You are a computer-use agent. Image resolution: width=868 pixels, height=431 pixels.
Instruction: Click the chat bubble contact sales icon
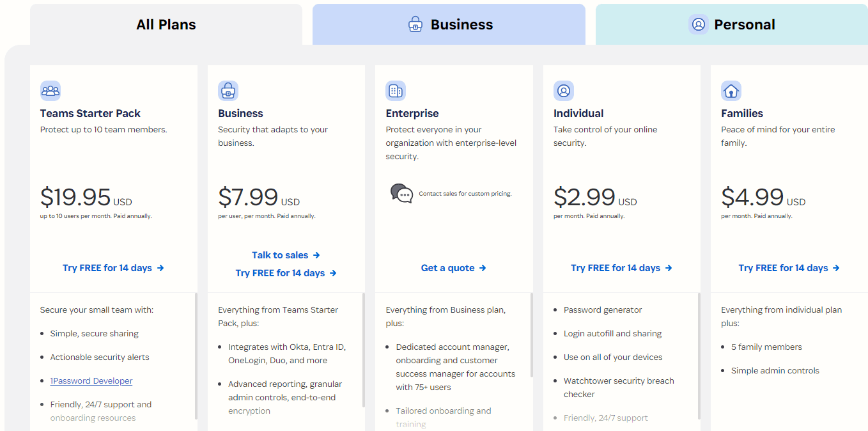(x=402, y=193)
